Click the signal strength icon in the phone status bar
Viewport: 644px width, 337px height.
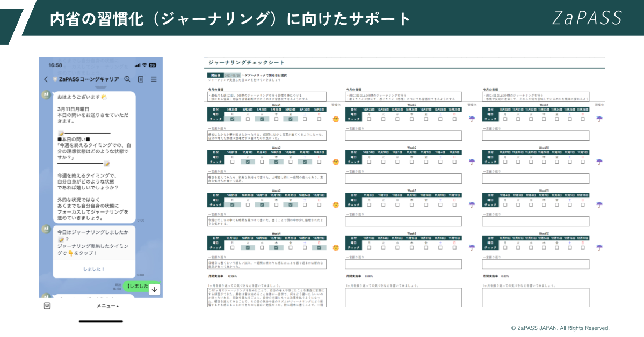[x=138, y=65]
